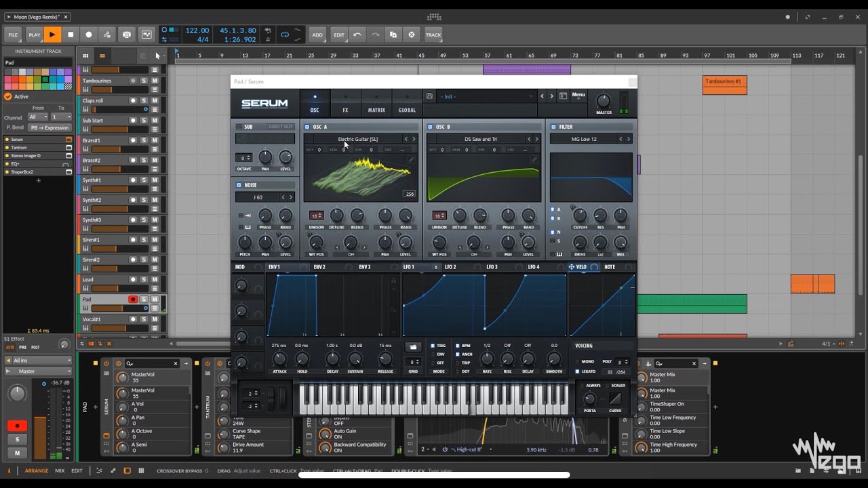This screenshot has width=868, height=488.
Task: Choose the next filter type
Action: 629,139
